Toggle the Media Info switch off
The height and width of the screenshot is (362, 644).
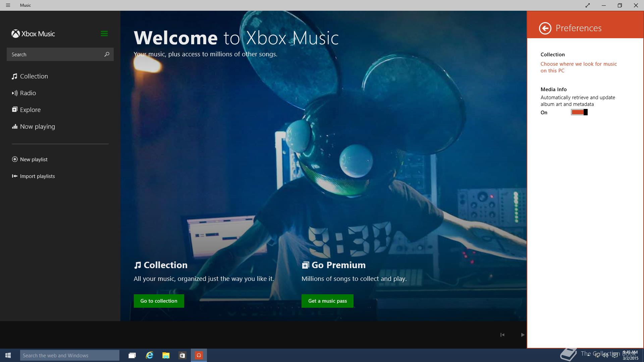coord(579,112)
